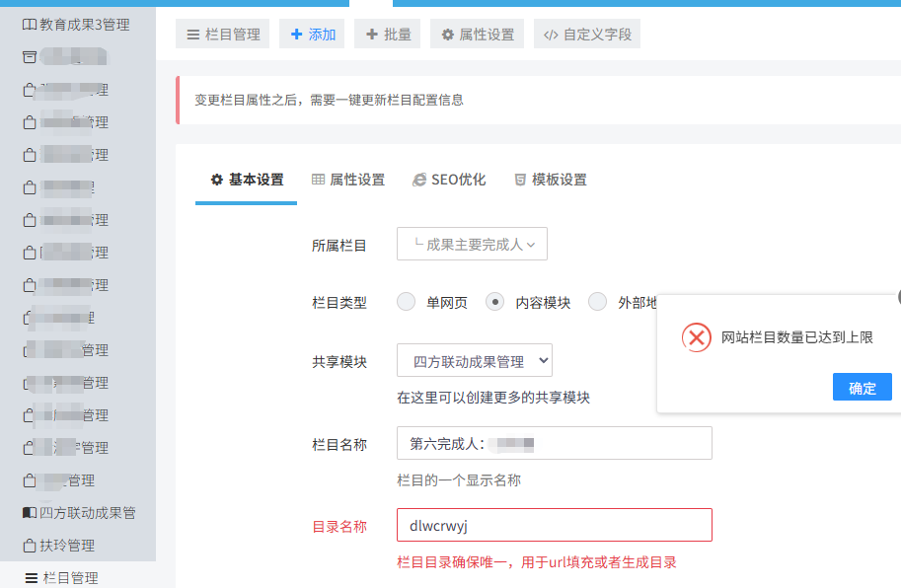This screenshot has height=588, width=901.
Task: Click the HTML5 icon on 模板设置 tab
Action: click(x=520, y=180)
